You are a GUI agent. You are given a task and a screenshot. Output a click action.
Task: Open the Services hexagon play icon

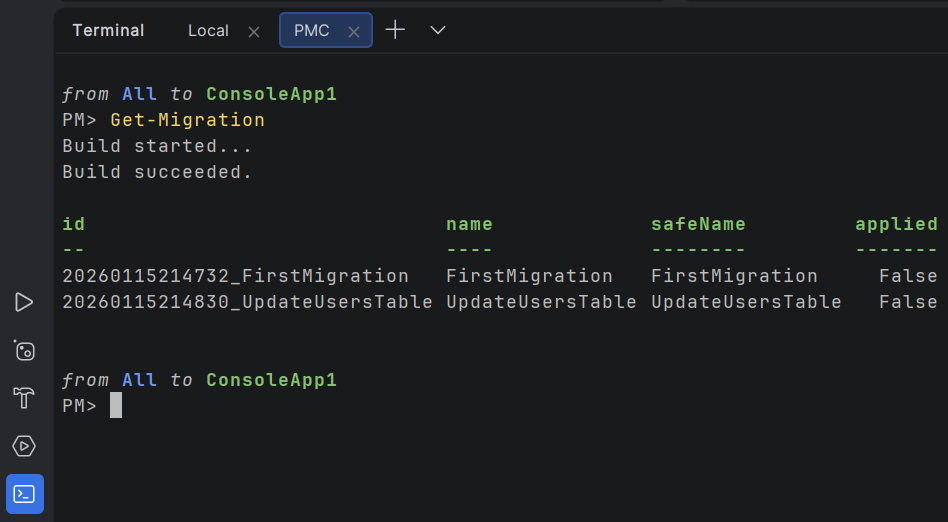pos(24,446)
